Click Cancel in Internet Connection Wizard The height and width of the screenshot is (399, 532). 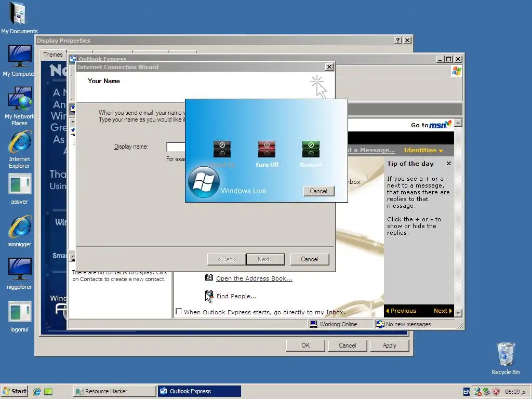(x=310, y=259)
